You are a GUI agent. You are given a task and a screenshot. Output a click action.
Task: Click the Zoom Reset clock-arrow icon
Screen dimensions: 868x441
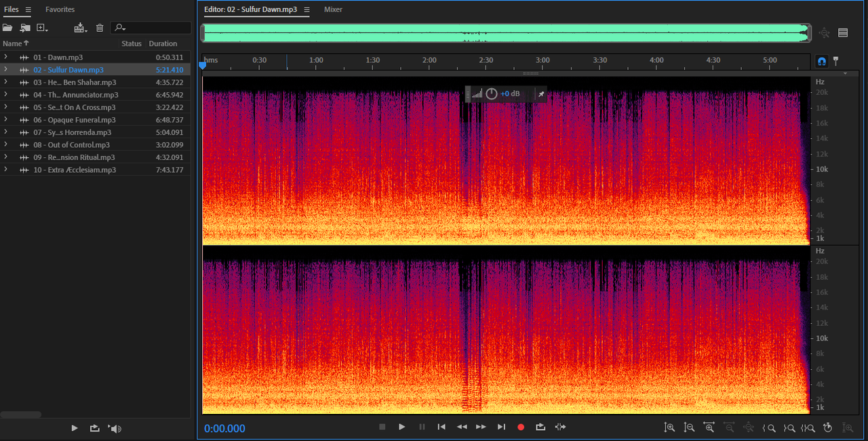point(827,427)
